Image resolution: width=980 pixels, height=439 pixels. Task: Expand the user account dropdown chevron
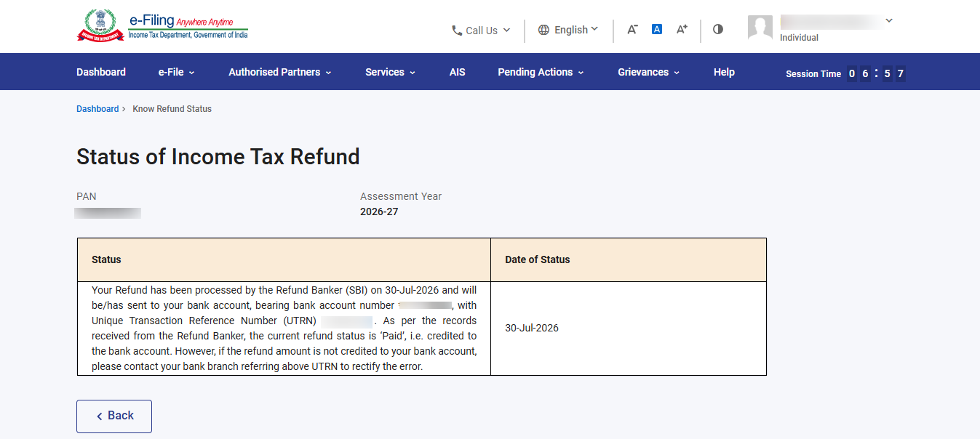[x=889, y=21]
